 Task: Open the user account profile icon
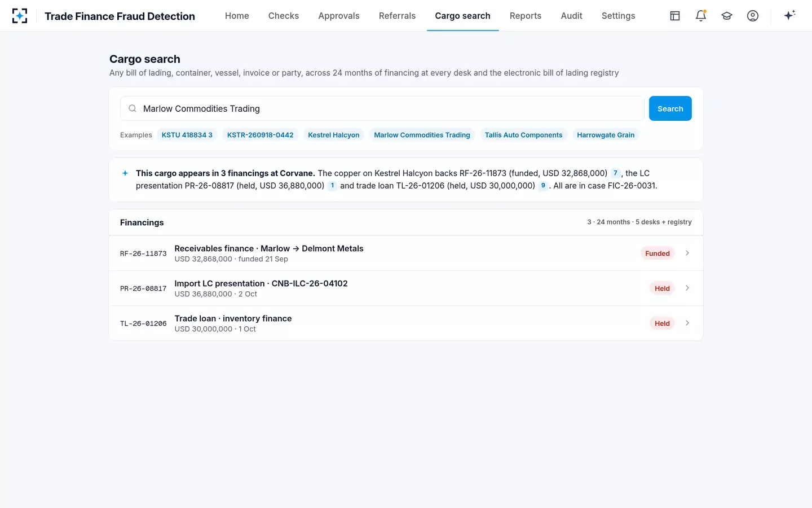tap(753, 16)
